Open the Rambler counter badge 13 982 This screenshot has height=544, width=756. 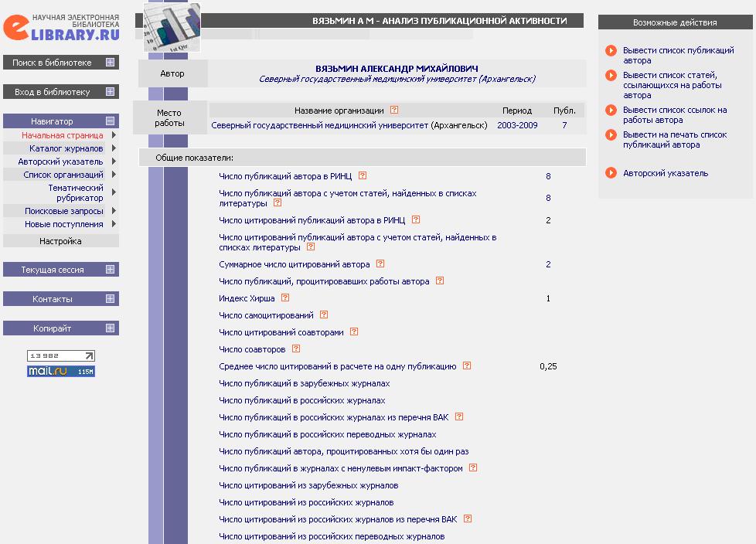[61, 356]
